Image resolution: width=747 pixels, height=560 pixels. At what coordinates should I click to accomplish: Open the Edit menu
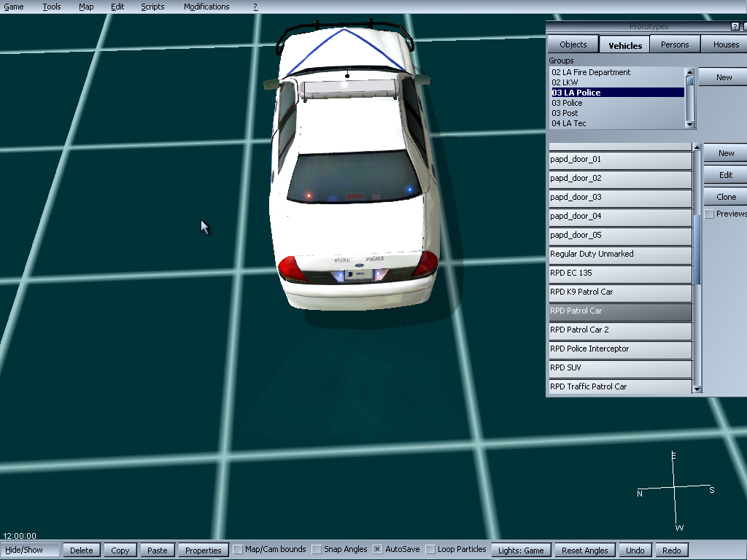point(117,7)
